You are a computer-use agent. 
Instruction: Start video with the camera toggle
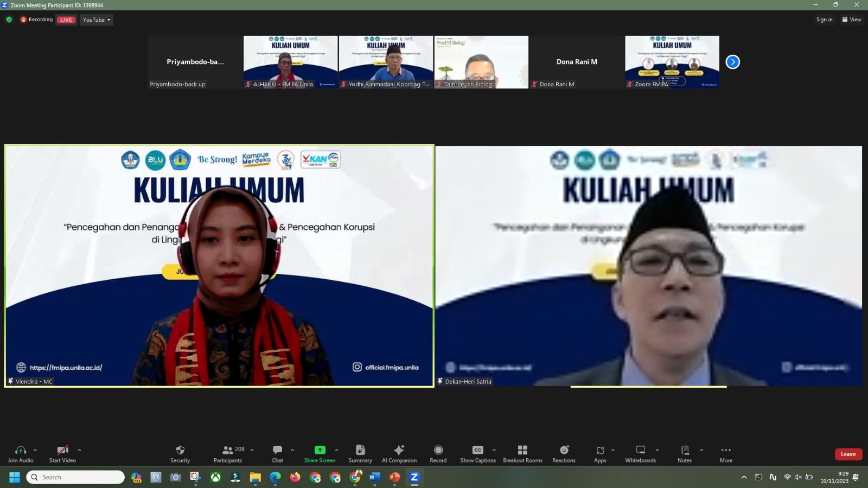[62, 453]
